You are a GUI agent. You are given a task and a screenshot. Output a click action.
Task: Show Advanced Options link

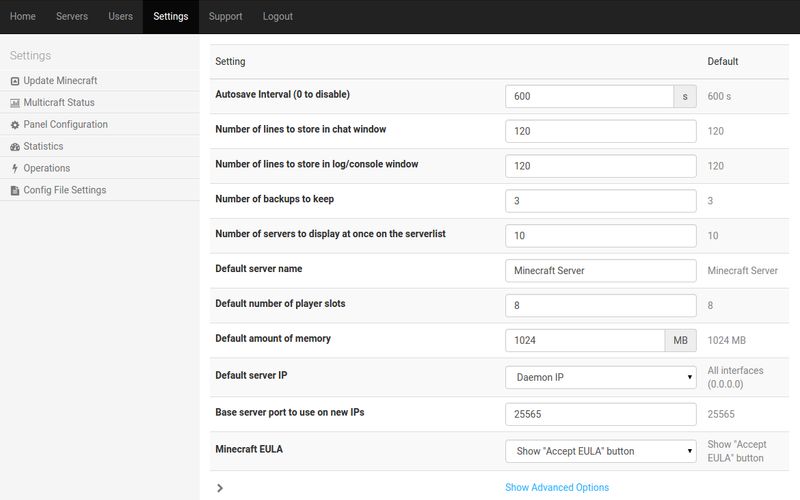click(556, 488)
